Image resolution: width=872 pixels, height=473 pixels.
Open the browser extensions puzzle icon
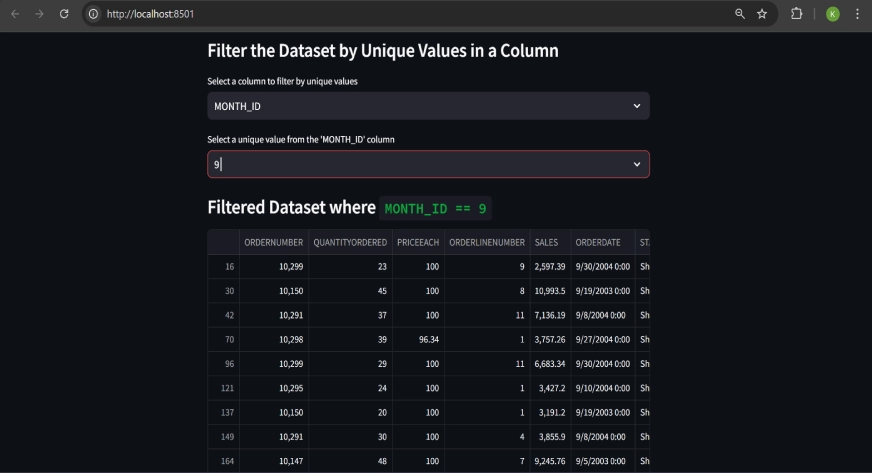pyautogui.click(x=796, y=14)
